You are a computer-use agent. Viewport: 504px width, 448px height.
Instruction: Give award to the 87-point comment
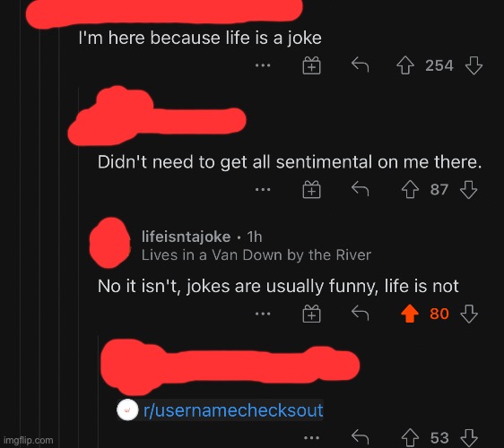click(311, 189)
